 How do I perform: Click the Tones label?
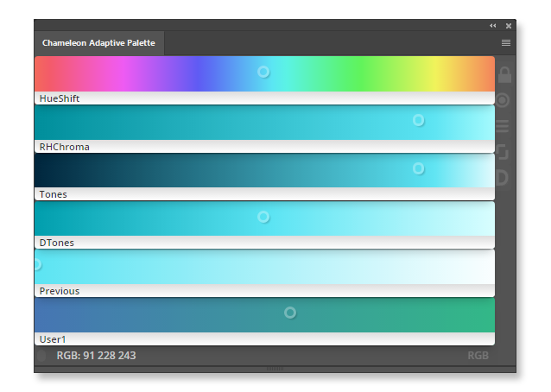53,194
